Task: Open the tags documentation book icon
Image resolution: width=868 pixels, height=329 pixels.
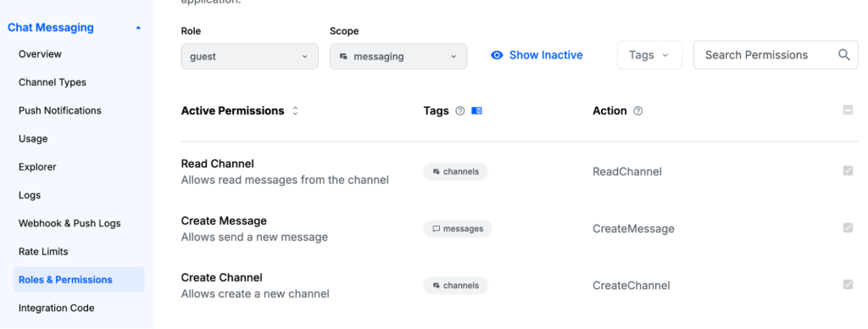Action: [x=476, y=111]
